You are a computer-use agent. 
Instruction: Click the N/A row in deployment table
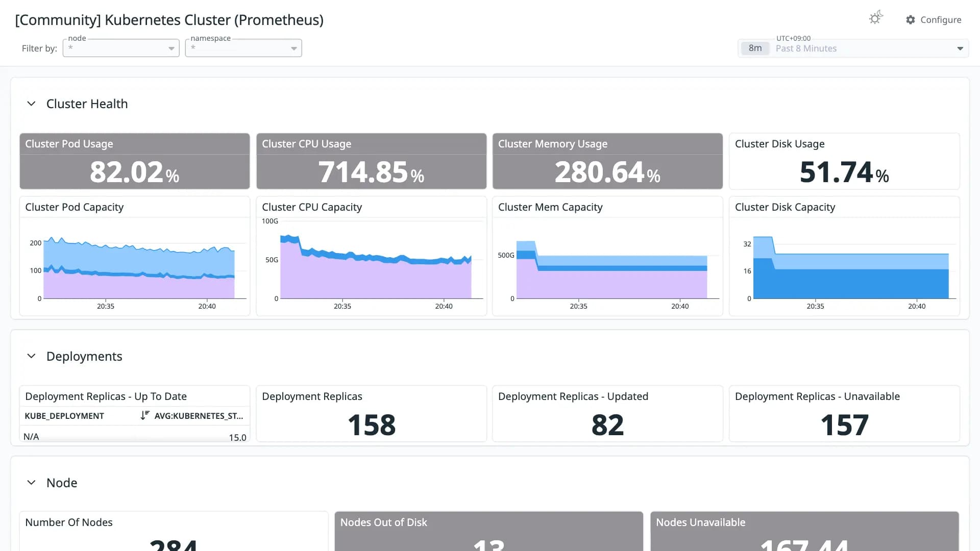pos(135,437)
